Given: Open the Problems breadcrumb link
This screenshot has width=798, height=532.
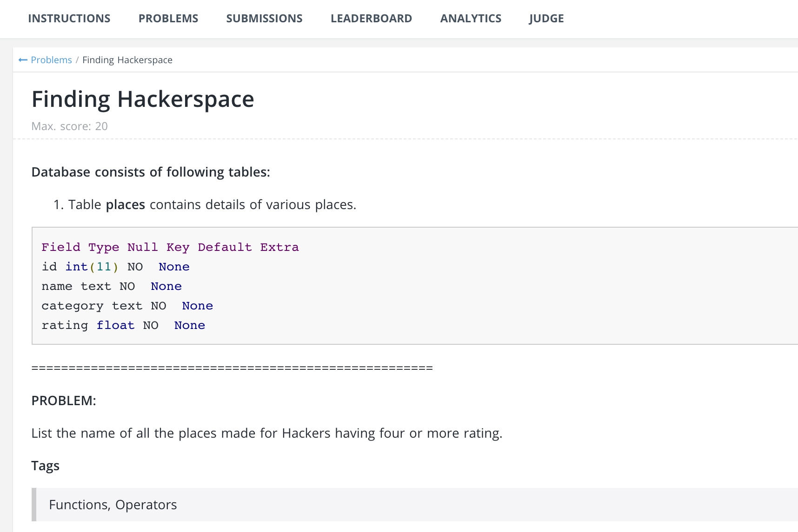Looking at the screenshot, I should point(51,60).
